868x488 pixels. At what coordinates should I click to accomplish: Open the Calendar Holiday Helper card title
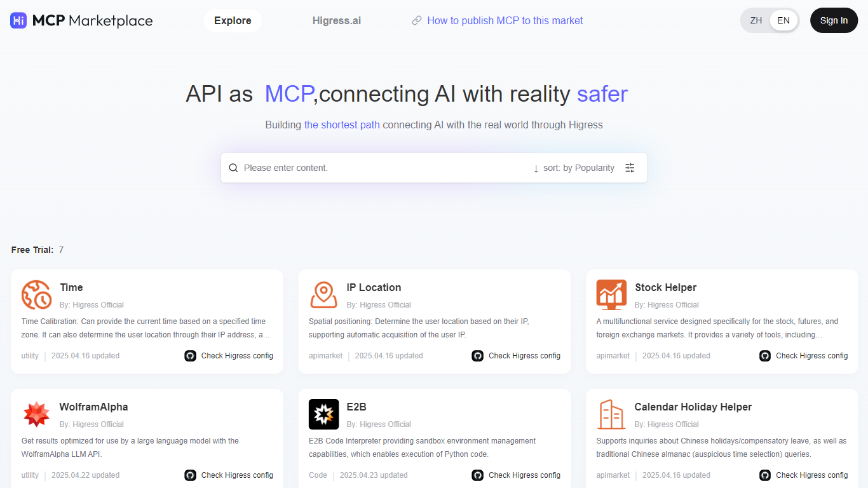[693, 407]
